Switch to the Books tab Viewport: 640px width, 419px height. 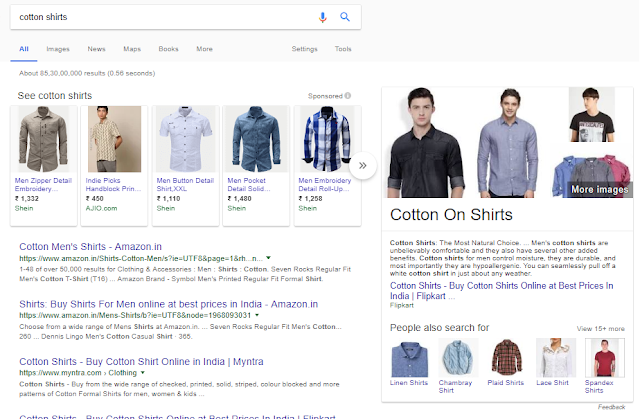pyautogui.click(x=168, y=49)
